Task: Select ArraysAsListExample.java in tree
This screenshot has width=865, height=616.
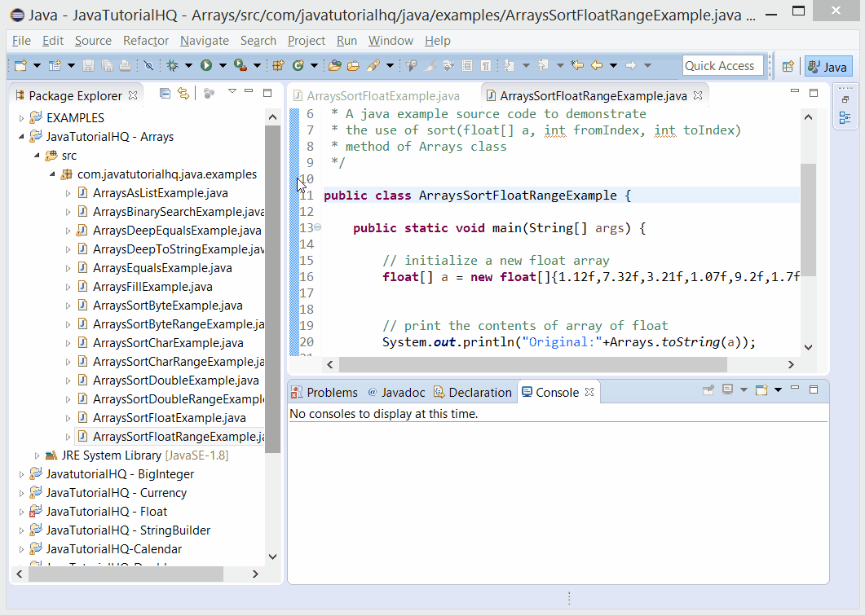Action: click(x=160, y=193)
